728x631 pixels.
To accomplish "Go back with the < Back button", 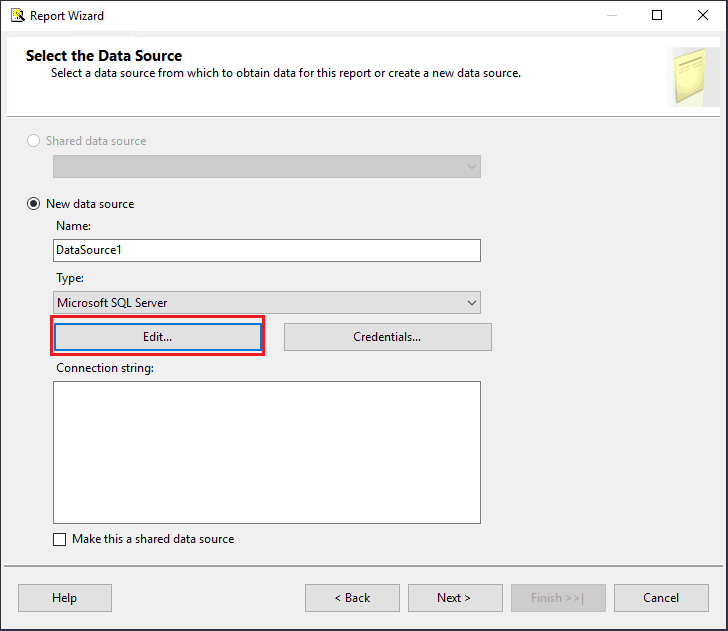I will tap(352, 598).
